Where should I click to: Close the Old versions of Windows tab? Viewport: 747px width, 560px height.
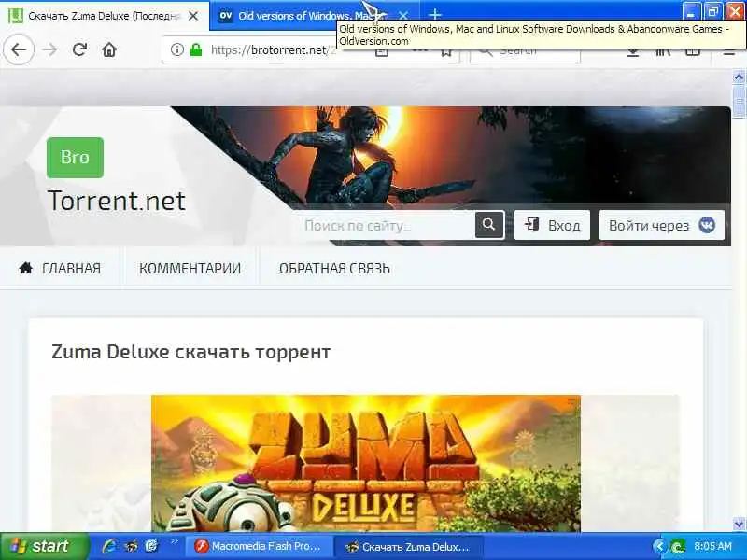click(403, 16)
